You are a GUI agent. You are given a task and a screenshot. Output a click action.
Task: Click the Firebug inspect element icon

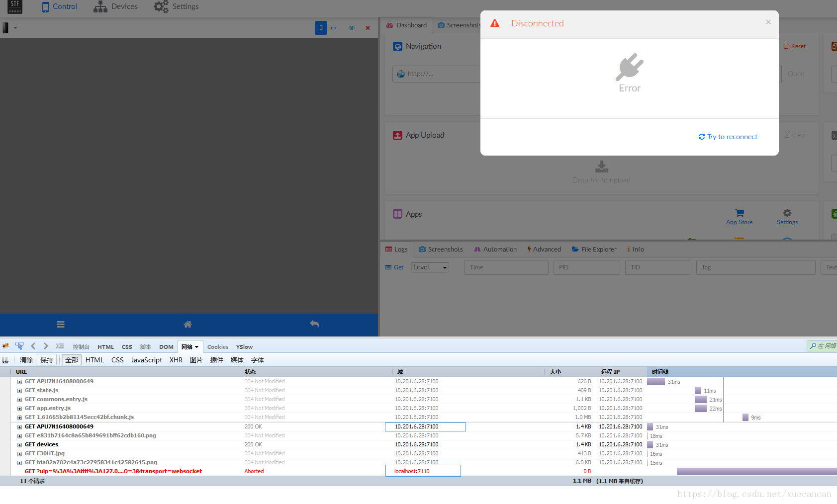pyautogui.click(x=19, y=346)
